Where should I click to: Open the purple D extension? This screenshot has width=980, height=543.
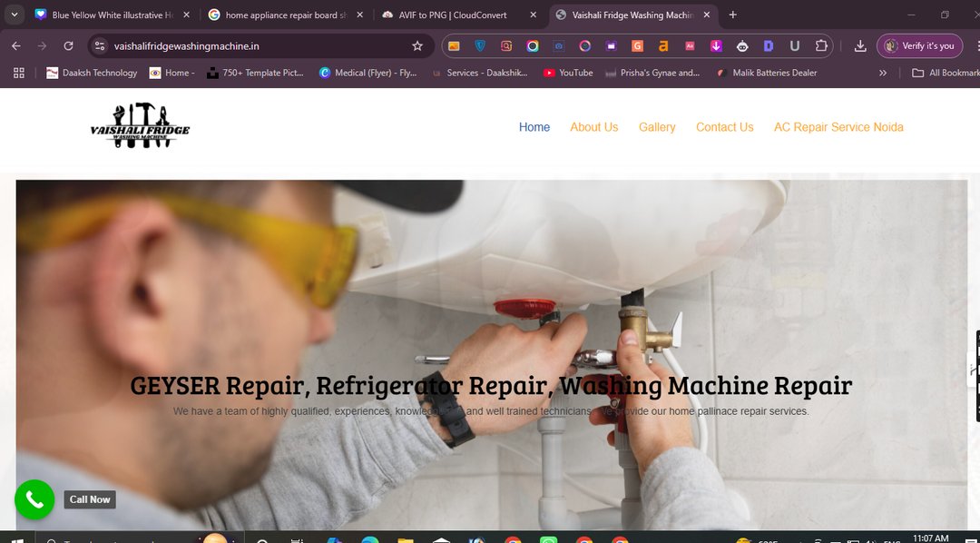point(769,45)
